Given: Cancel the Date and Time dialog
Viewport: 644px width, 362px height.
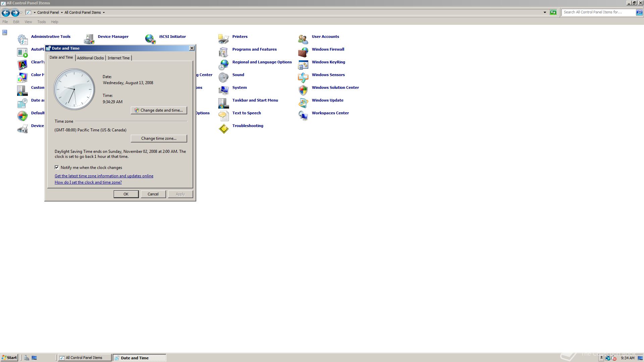Looking at the screenshot, I should click(153, 194).
